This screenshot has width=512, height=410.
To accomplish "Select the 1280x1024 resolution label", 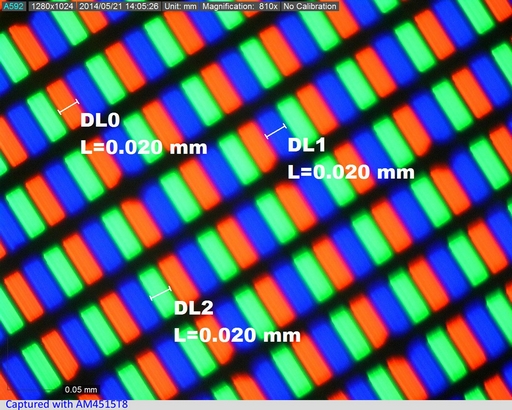I will click(52, 6).
